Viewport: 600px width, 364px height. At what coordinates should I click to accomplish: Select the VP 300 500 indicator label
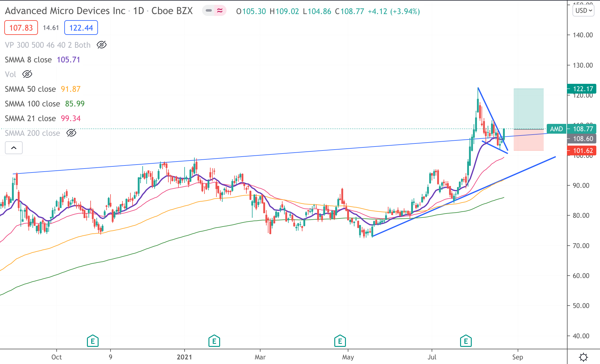[x=47, y=45]
